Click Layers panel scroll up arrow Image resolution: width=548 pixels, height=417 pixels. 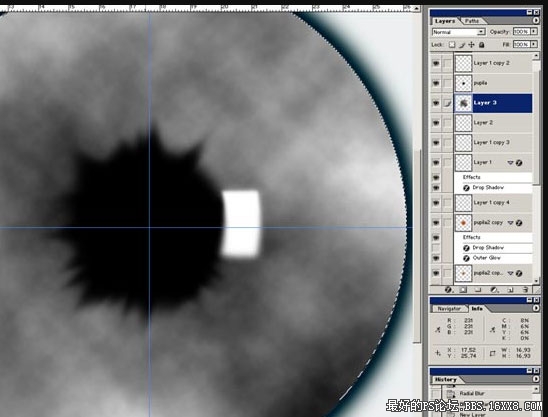coord(536,56)
